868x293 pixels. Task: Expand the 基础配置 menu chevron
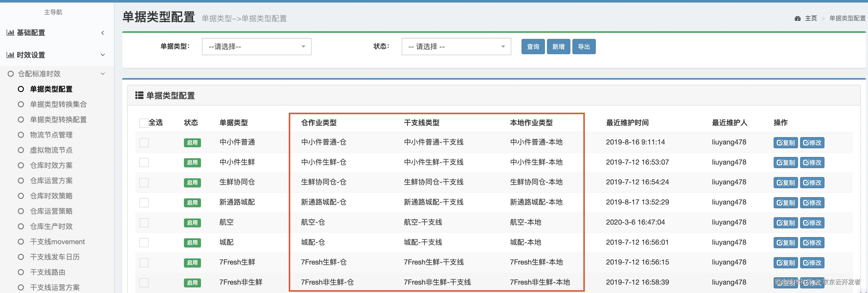(103, 33)
